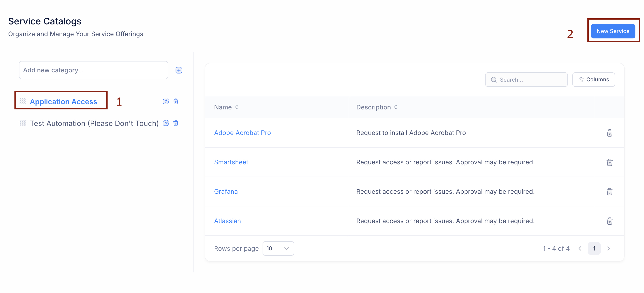Screen dimensions: 644x293
Task: Open the Adobe Acrobat Pro link
Action: point(242,133)
